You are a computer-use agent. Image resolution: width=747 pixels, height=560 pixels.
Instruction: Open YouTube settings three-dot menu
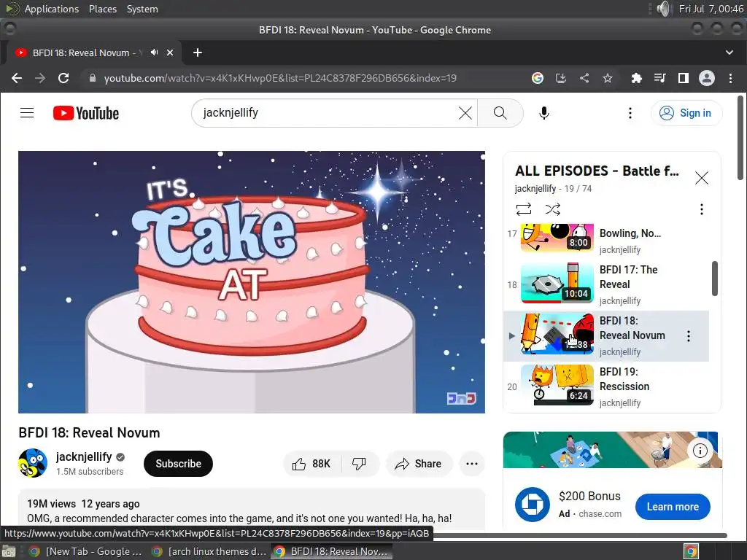coord(630,113)
